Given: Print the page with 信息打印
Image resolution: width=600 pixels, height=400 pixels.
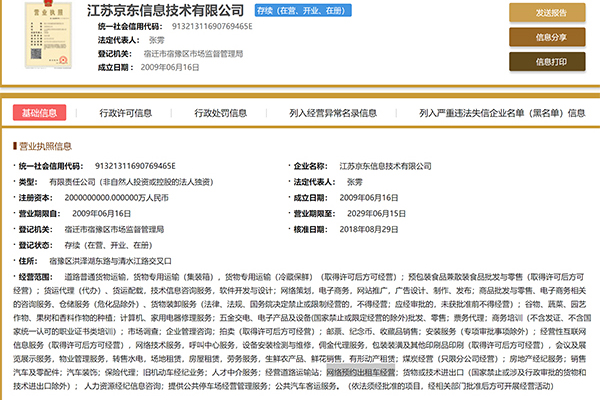Looking at the screenshot, I should click(x=547, y=62).
